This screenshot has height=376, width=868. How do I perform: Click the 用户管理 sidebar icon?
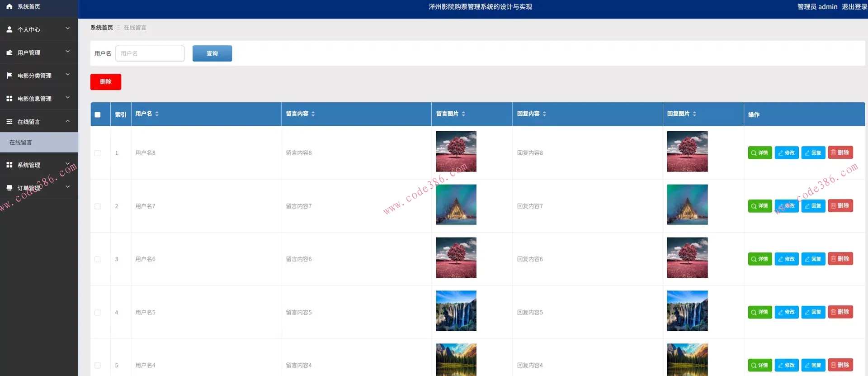click(x=9, y=52)
